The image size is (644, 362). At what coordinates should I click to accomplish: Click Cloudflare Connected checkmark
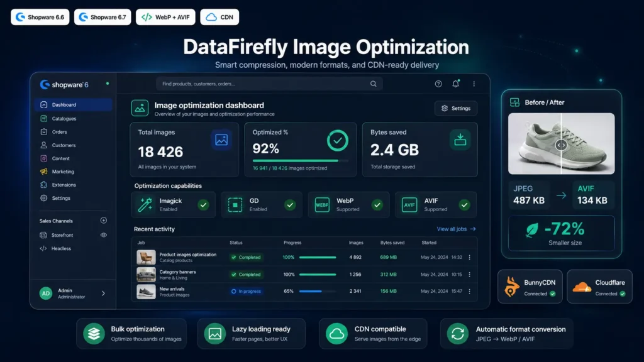coord(623,294)
